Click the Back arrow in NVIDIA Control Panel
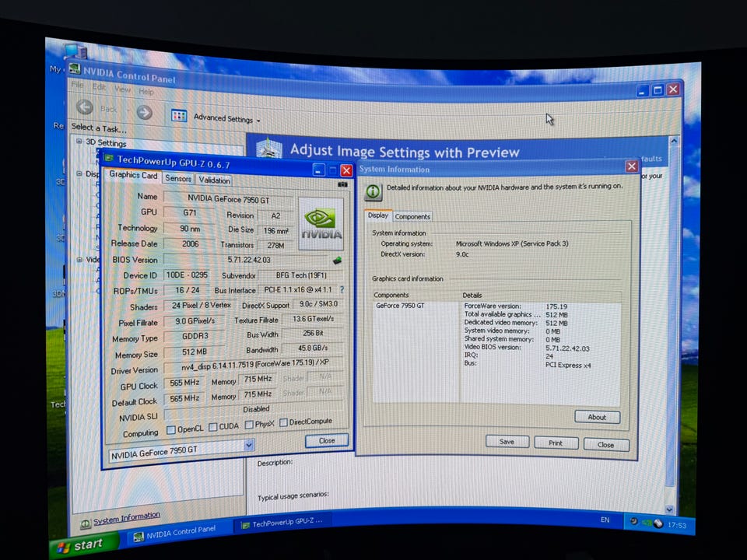Screen dimensions: 747x560 (x=85, y=107)
